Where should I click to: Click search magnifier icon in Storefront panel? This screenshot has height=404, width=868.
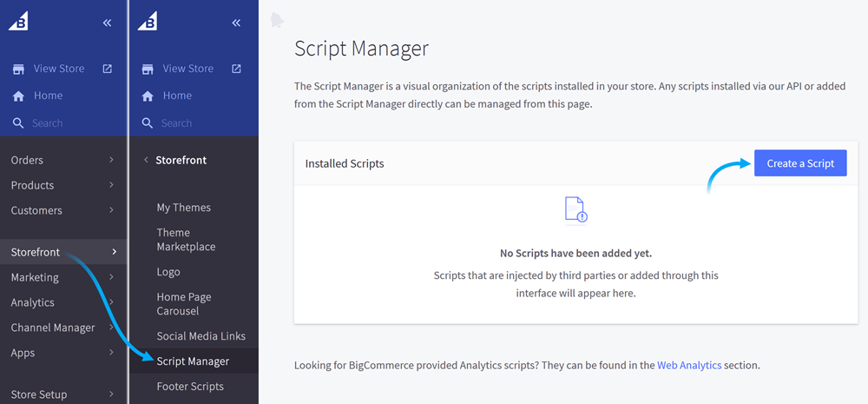[x=148, y=123]
